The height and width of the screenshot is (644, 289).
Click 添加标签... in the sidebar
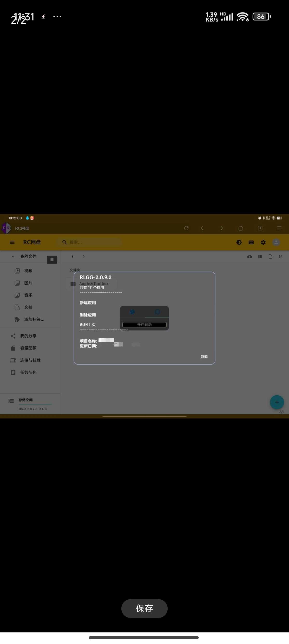point(34,320)
